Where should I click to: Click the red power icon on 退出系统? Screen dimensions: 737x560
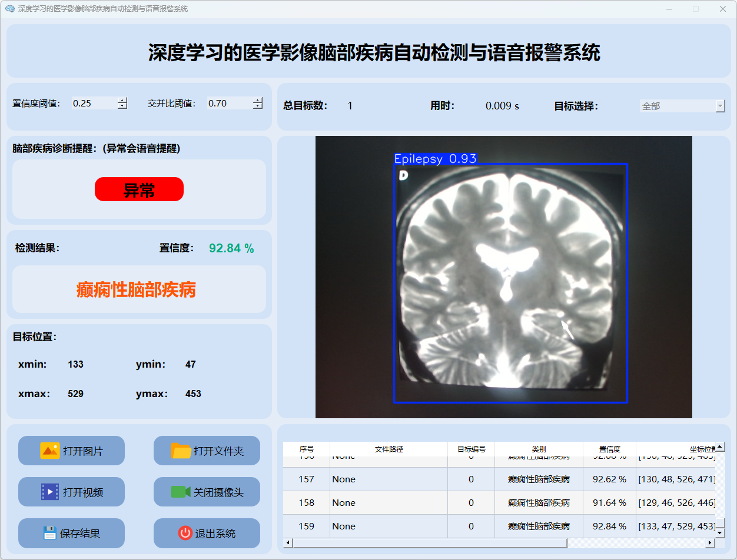185,533
